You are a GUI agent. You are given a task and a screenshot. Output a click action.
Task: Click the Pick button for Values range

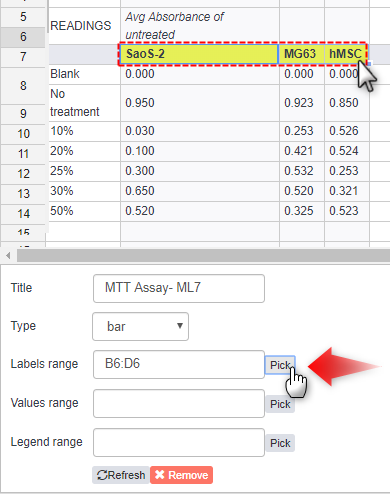[280, 404]
